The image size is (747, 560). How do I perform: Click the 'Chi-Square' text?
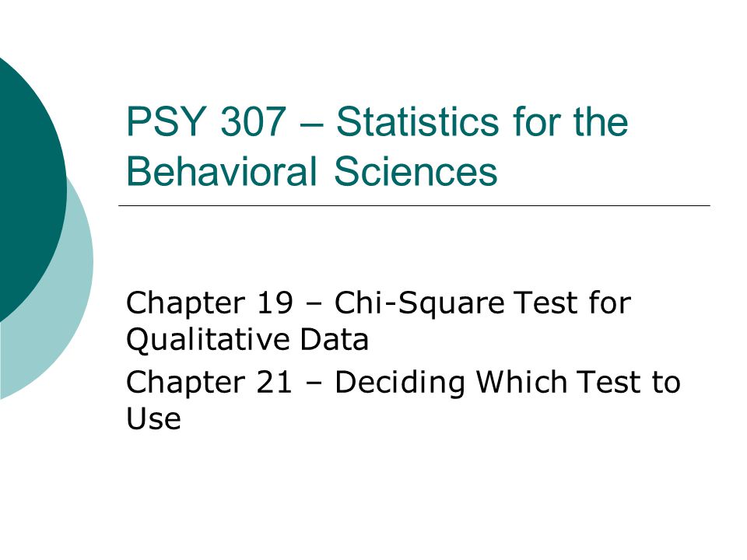point(419,304)
